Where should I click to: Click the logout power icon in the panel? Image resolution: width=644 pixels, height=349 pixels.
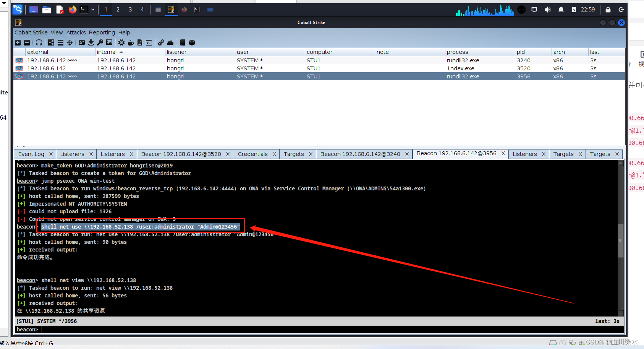coord(621,10)
